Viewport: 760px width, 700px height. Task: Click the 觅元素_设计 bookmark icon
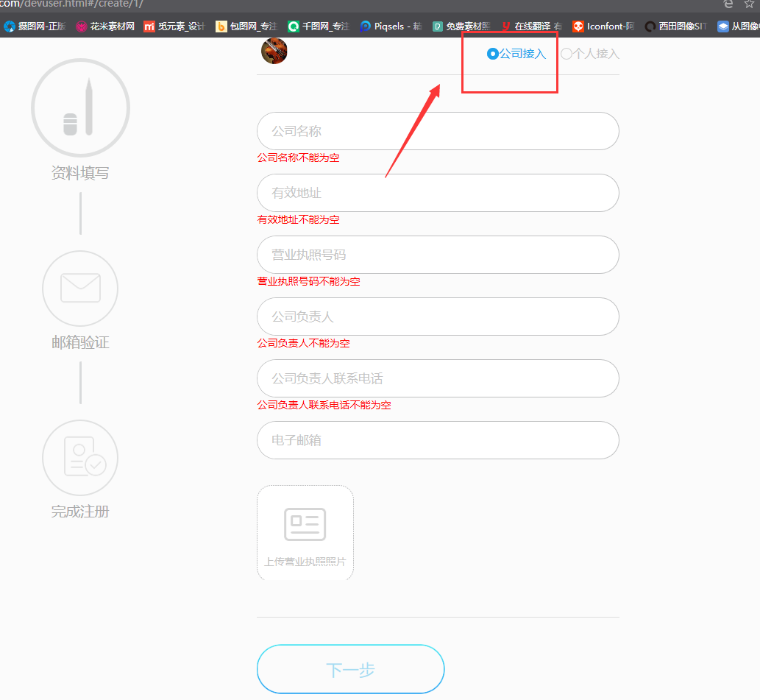click(151, 26)
